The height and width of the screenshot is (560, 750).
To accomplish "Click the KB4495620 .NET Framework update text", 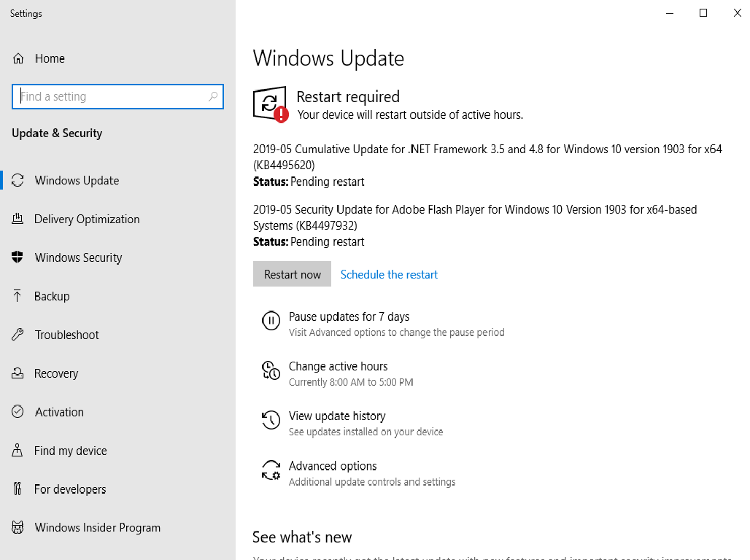I will pyautogui.click(x=487, y=157).
